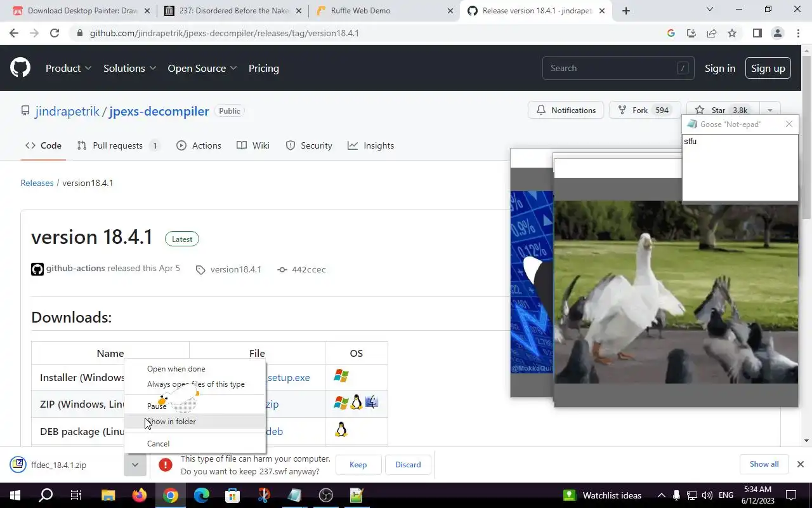Screen dimensions: 812x508
Task: Open File Explorer from the taskbar
Action: tap(108, 495)
